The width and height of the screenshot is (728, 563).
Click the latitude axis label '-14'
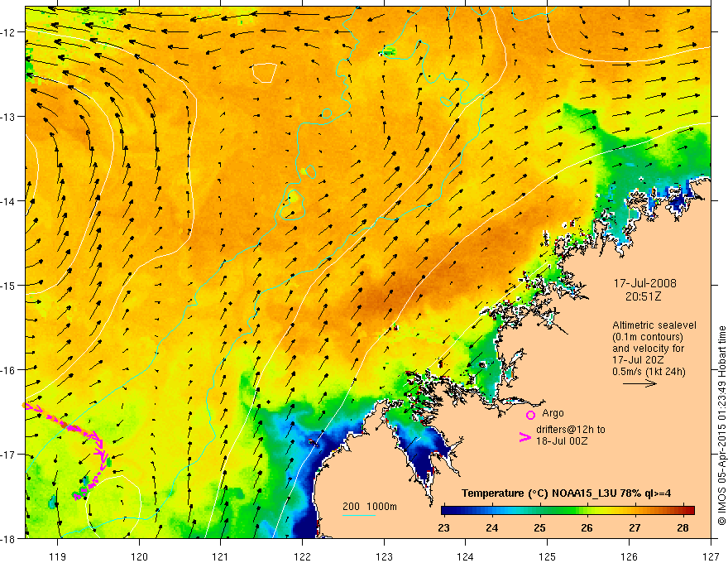9,201
